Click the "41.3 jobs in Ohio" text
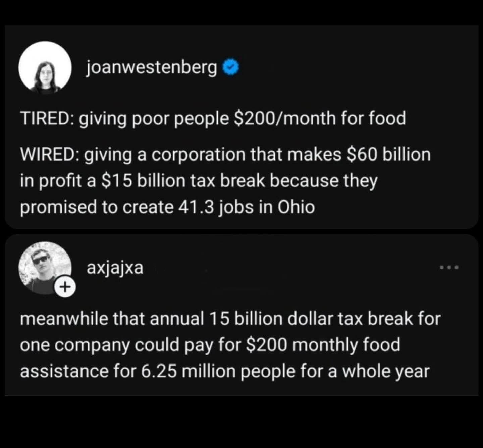 247,207
